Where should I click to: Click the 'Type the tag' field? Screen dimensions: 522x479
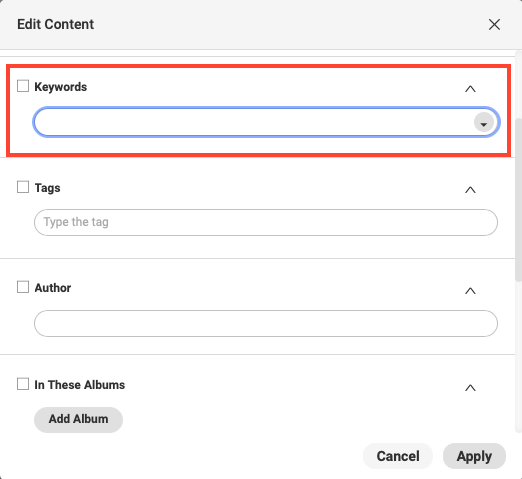pyautogui.click(x=266, y=222)
